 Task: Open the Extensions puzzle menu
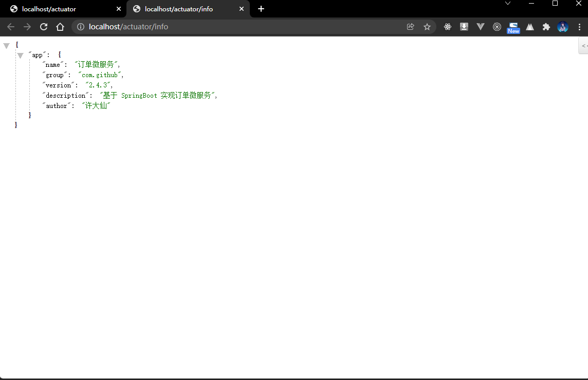(546, 27)
